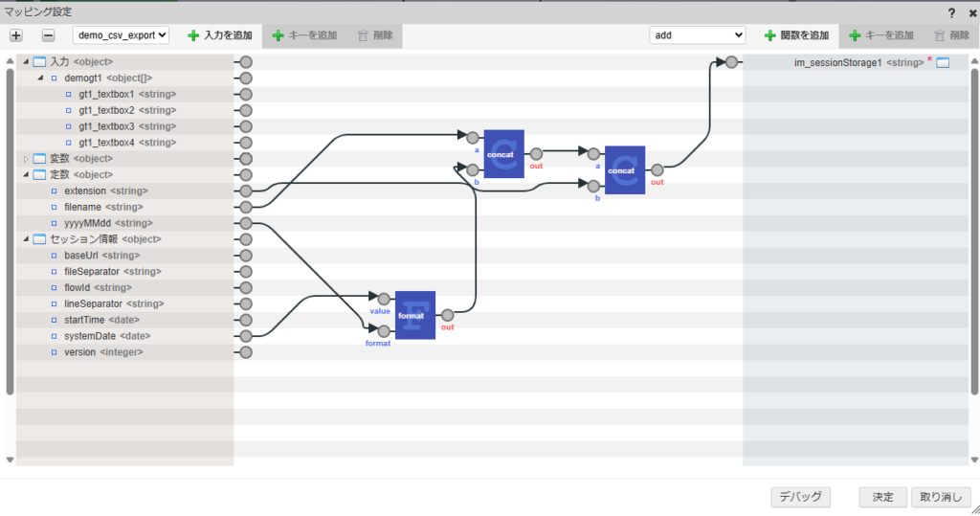Viewport: 980px width, 516px height.
Task: Click the out port of format node
Action: click(447, 315)
